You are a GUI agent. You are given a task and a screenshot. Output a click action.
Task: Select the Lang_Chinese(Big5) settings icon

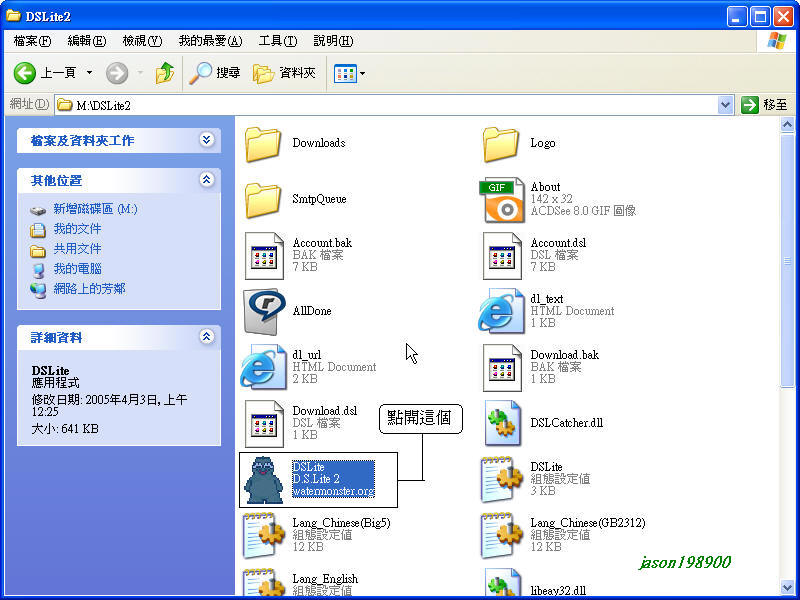[x=263, y=536]
